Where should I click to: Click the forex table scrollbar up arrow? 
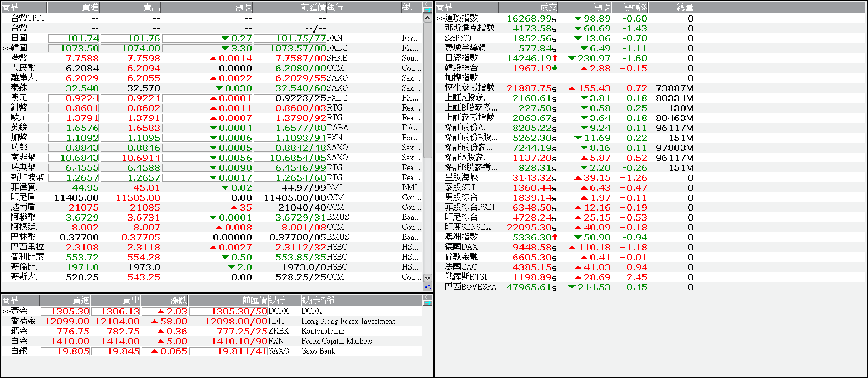coord(428,18)
